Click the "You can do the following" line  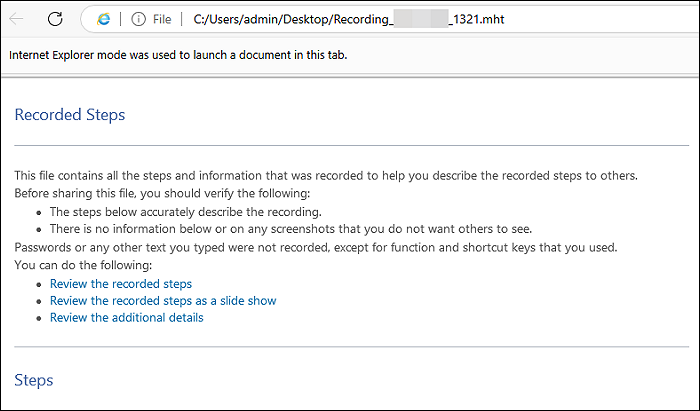83,265
